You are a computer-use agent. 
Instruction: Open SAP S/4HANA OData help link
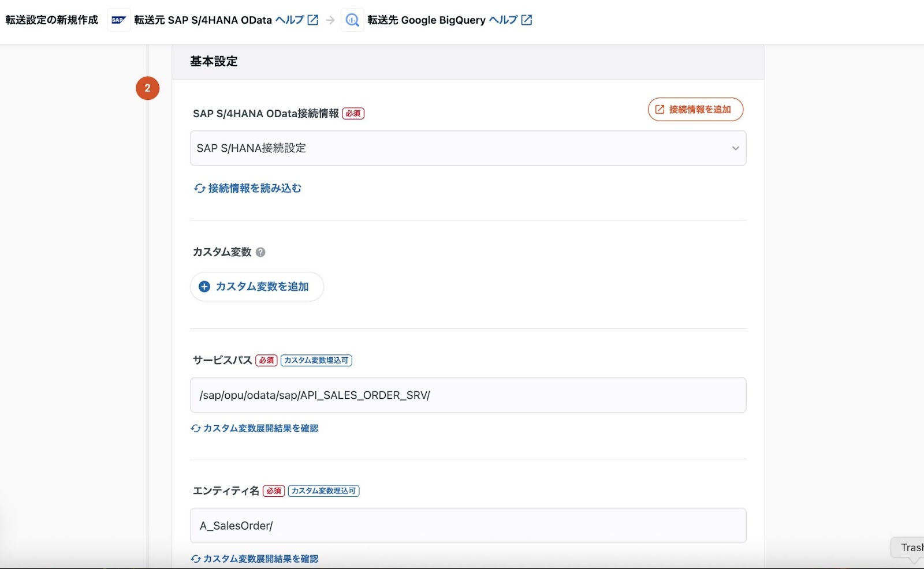point(296,20)
